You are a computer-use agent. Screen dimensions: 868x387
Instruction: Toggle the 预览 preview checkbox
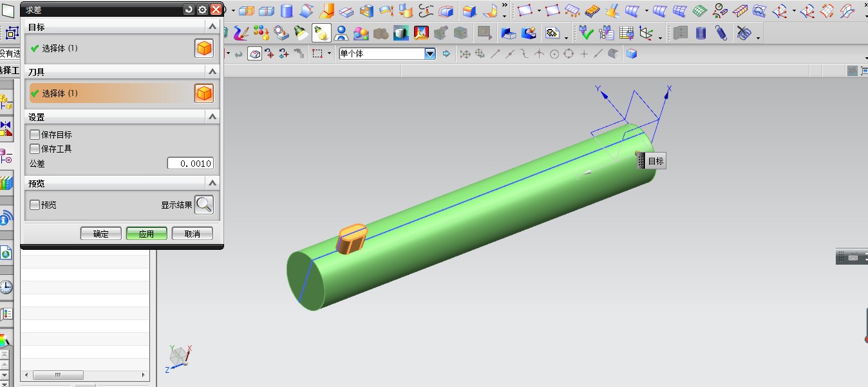pos(35,205)
